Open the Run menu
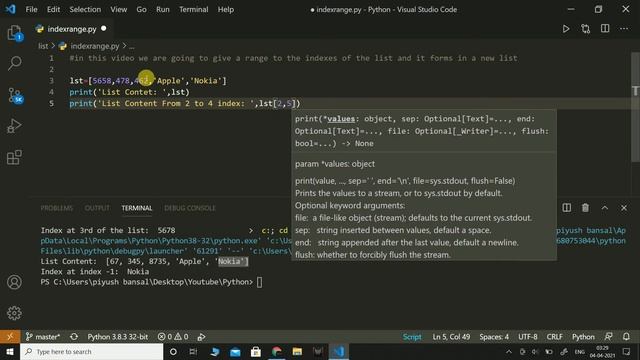This screenshot has width=640, height=360. [162, 9]
